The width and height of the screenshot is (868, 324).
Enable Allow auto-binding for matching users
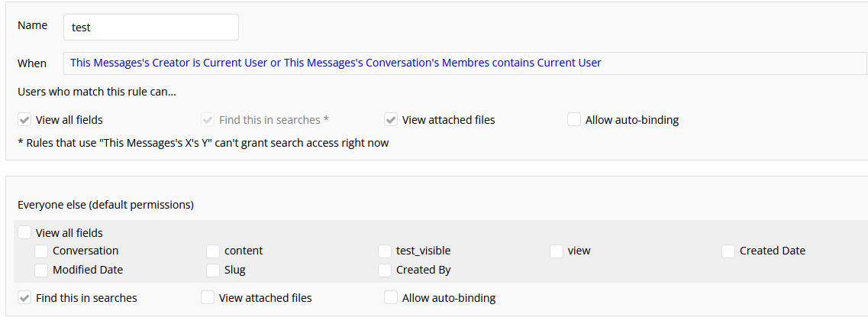point(574,120)
